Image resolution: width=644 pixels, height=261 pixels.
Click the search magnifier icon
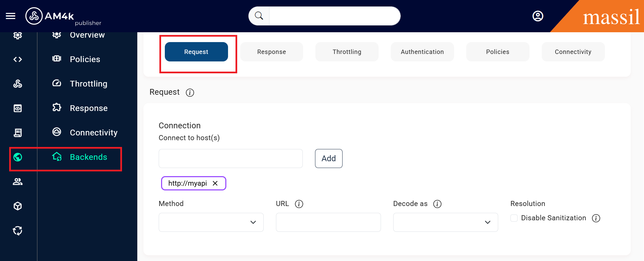(x=259, y=16)
